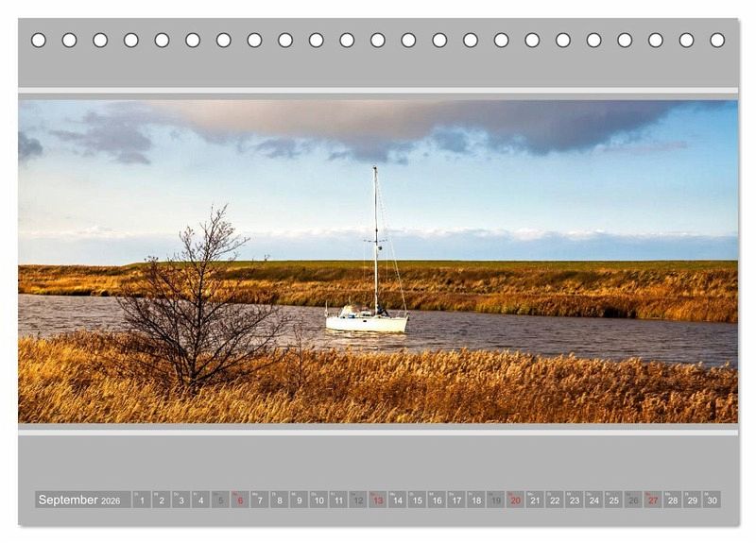Click the white sailboat hull in photo
Image resolution: width=756 pixels, height=543 pixels.
(367, 324)
